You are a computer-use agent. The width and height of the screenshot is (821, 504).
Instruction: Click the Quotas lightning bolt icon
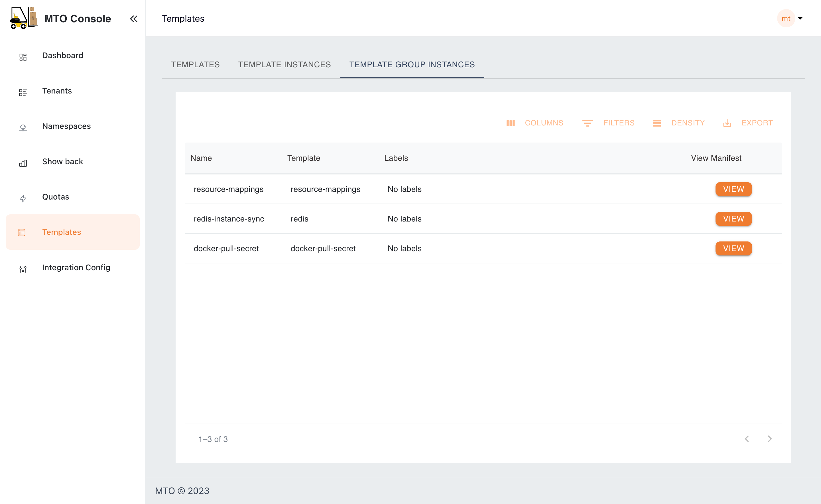23,199
